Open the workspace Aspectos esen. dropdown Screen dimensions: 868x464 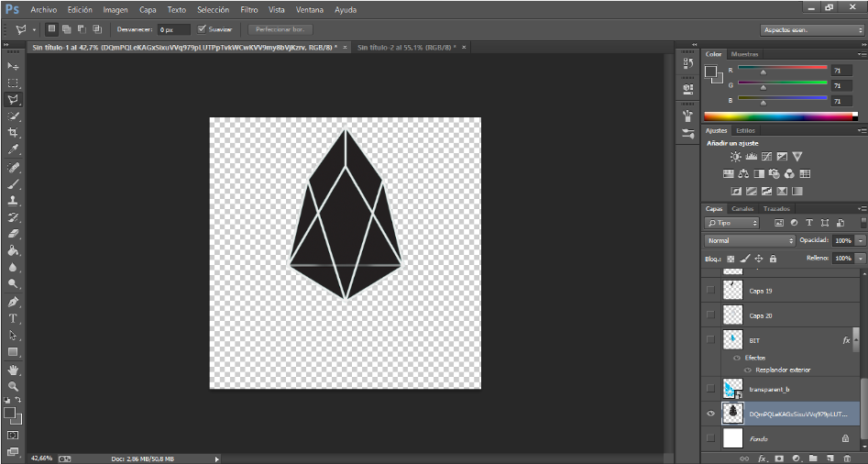coord(811,30)
